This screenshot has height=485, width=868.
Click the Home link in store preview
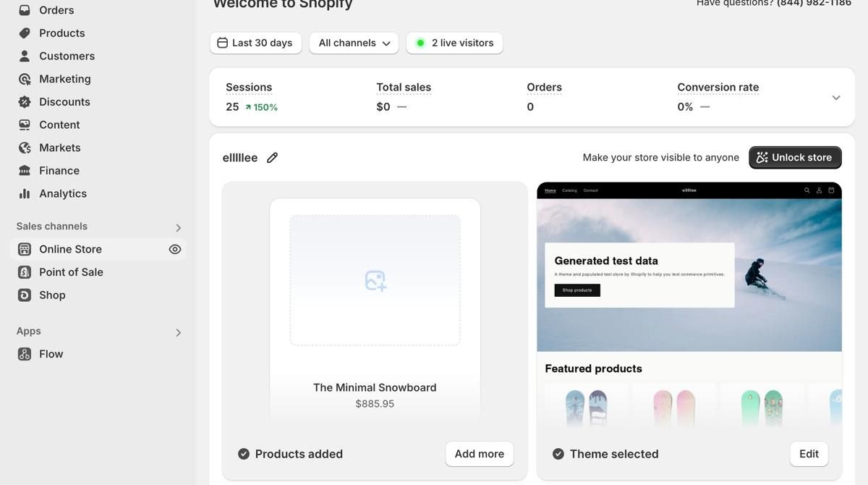coord(550,190)
